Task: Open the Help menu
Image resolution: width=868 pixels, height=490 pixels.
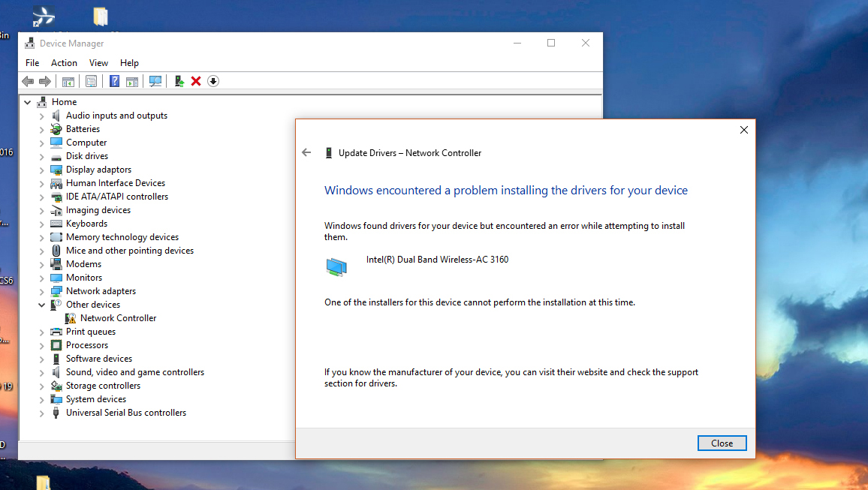Action: point(130,62)
